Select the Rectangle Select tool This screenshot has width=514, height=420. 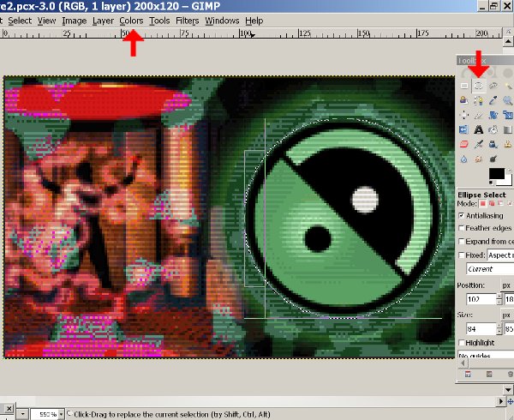[x=465, y=87]
